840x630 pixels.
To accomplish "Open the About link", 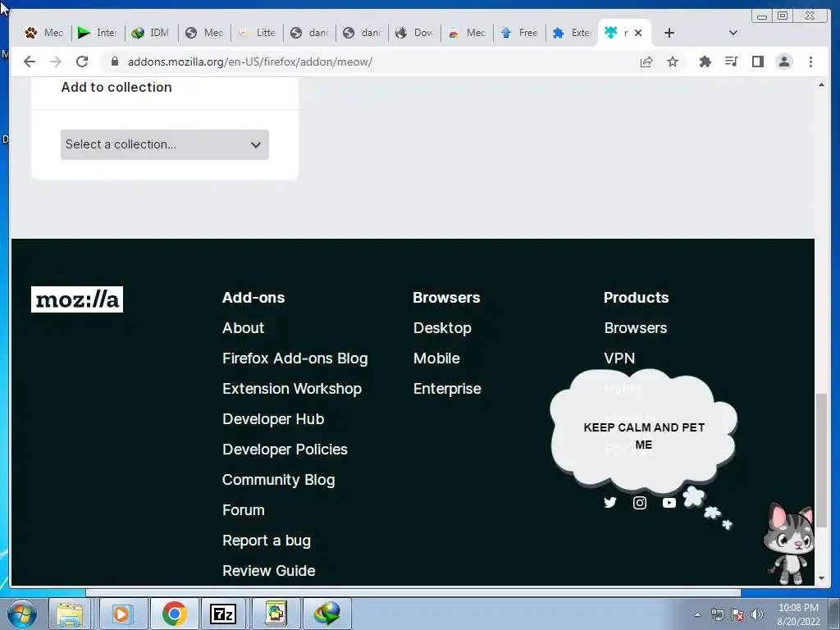I will [243, 328].
